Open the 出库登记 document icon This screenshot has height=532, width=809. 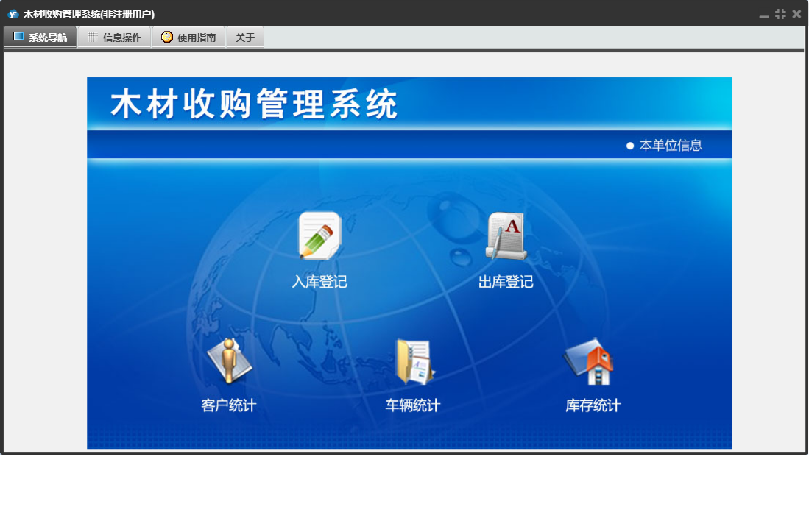tap(506, 235)
